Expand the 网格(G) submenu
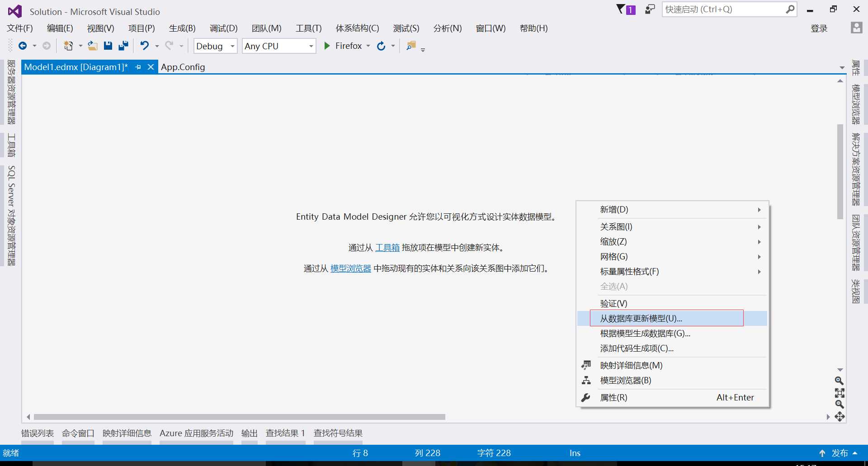868x466 pixels. click(x=672, y=257)
